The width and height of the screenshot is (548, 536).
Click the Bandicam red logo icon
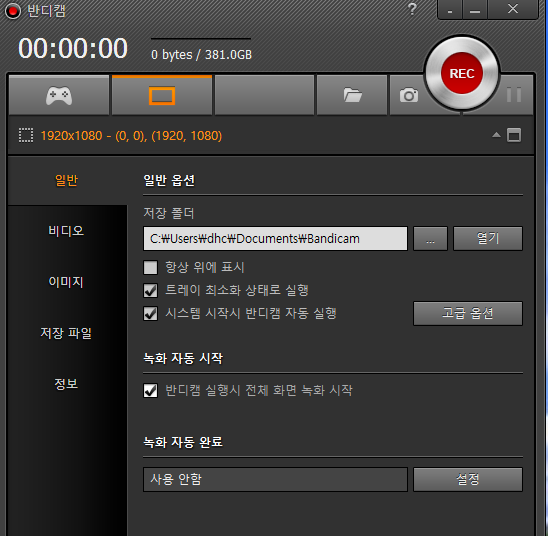coord(13,11)
